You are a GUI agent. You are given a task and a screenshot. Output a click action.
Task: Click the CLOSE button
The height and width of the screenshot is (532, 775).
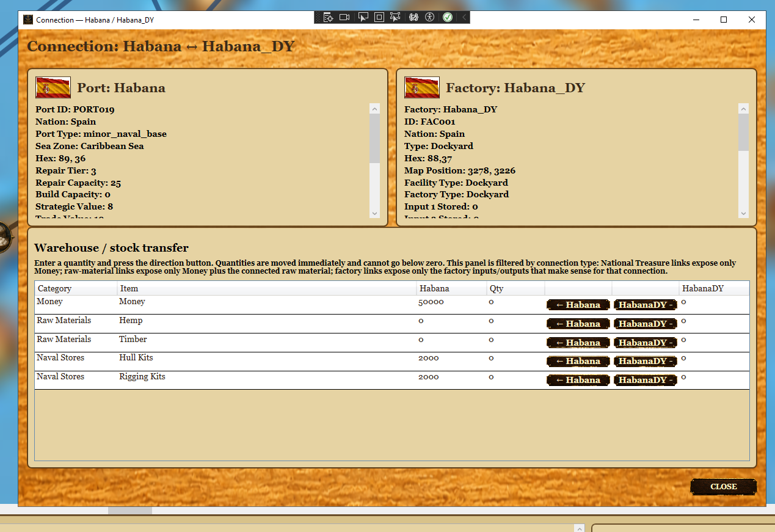point(724,487)
